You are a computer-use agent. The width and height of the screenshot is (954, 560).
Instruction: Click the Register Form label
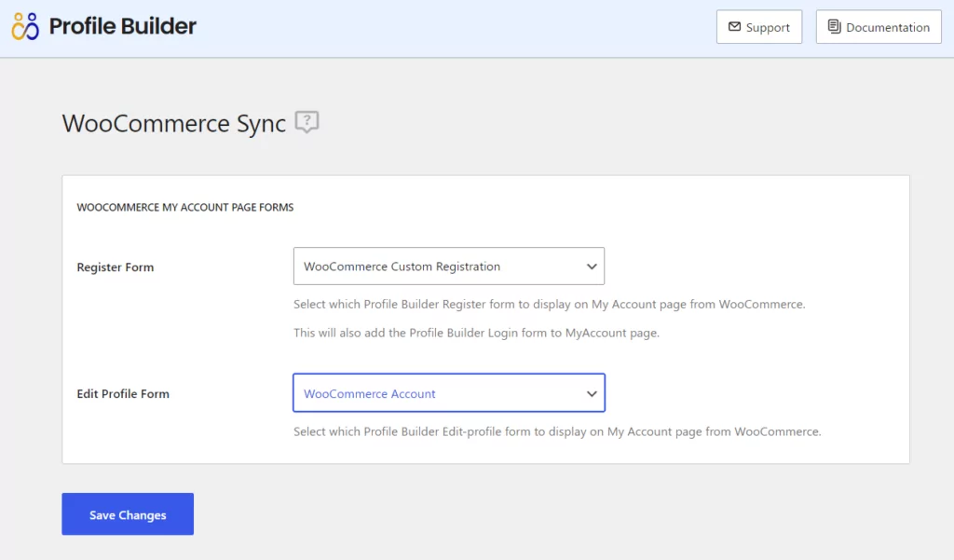click(116, 267)
